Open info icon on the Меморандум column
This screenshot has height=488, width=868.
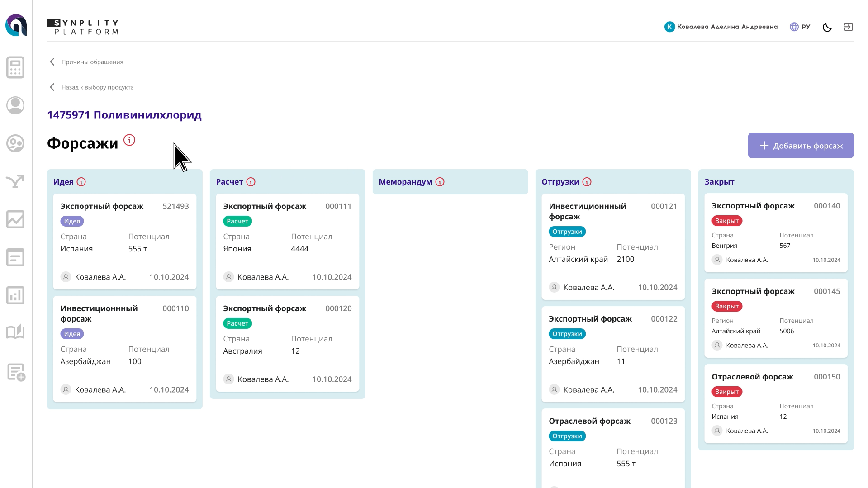click(x=439, y=181)
